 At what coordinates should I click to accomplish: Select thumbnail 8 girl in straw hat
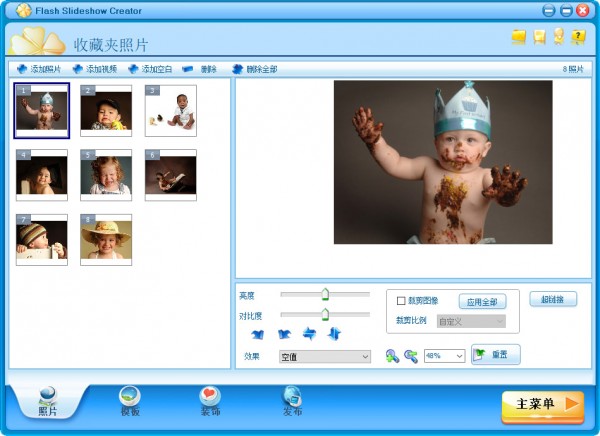click(x=106, y=239)
